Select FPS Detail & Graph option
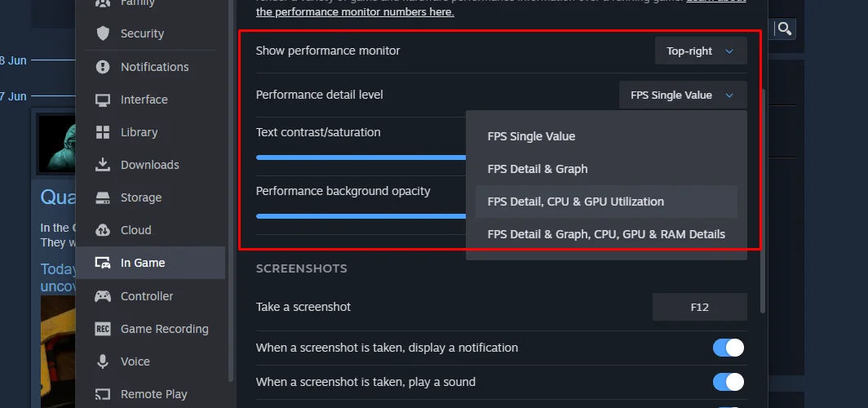The image size is (868, 408). point(538,169)
